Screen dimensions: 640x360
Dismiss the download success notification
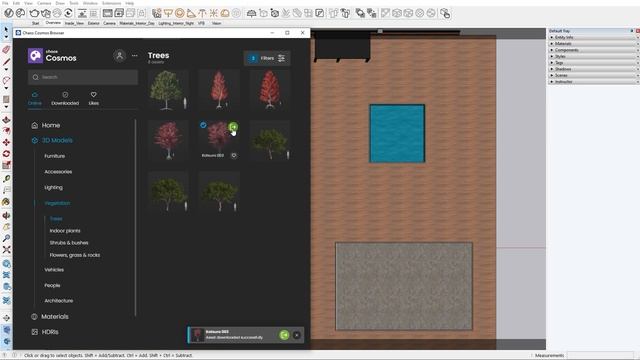point(297,335)
